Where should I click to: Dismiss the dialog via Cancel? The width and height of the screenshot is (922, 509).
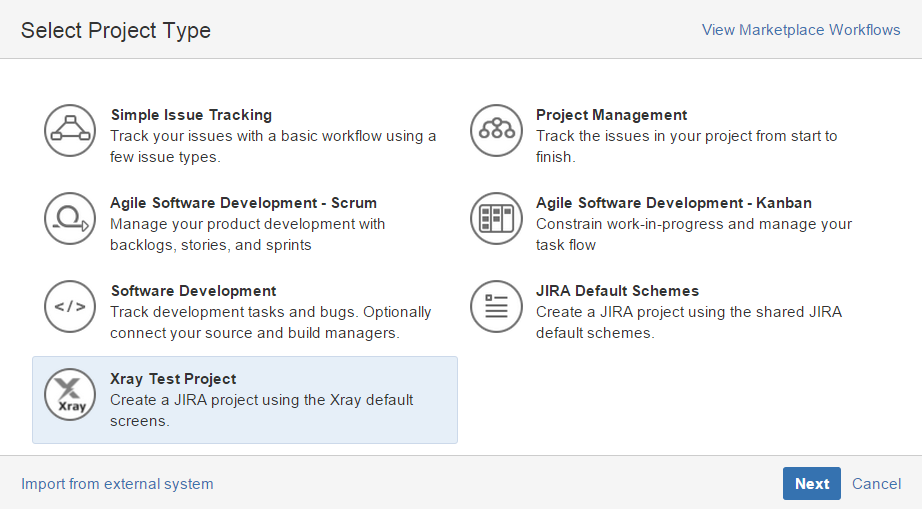tap(876, 484)
